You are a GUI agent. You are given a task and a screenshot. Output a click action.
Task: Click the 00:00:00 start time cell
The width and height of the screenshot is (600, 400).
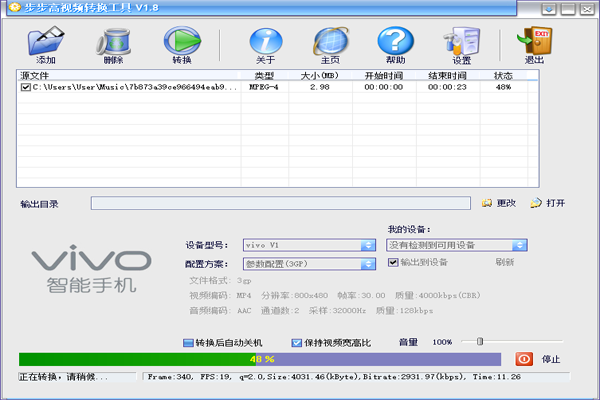[x=383, y=87]
